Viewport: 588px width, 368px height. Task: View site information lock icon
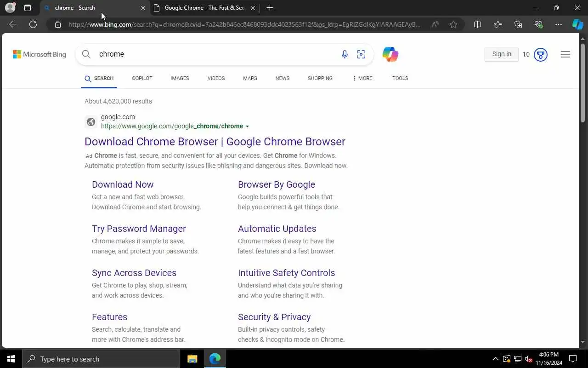coord(58,24)
